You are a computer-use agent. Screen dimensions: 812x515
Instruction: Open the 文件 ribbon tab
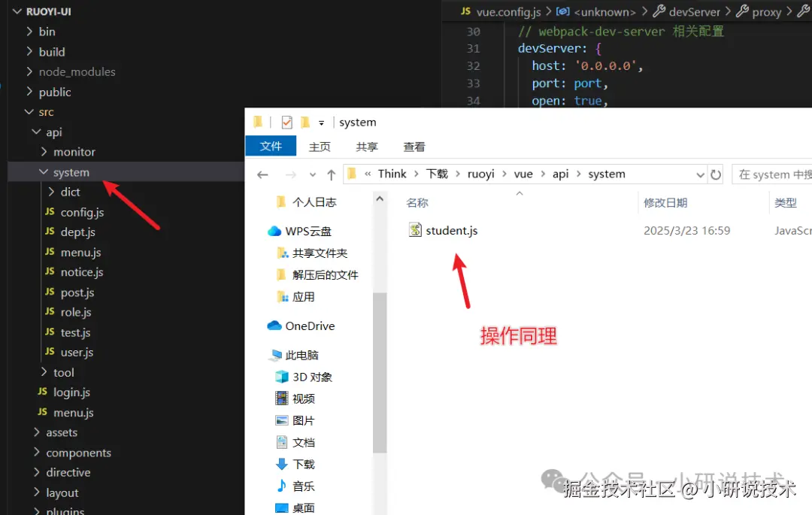271,146
